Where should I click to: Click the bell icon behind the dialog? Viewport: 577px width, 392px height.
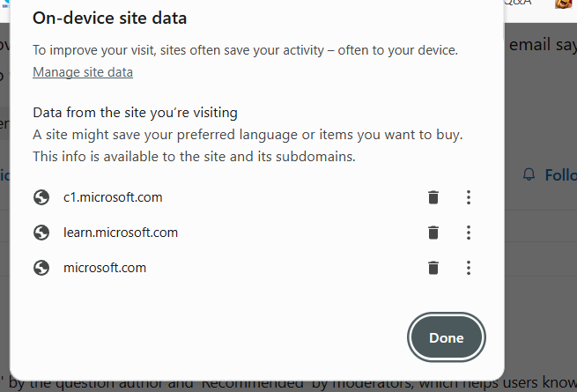529,174
